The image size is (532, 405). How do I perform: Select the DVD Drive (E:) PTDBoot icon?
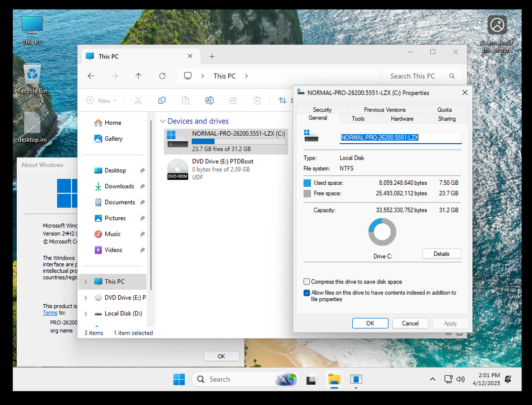click(x=178, y=169)
